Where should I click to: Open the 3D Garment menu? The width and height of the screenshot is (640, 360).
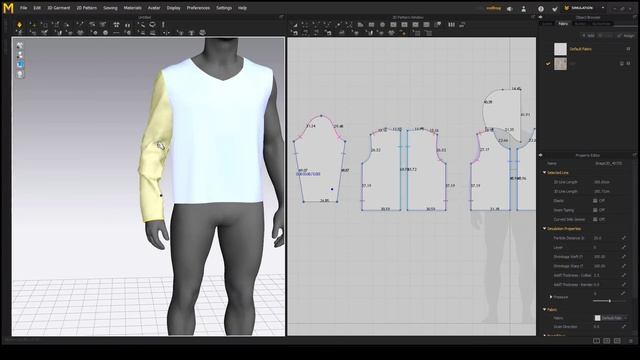click(x=59, y=8)
